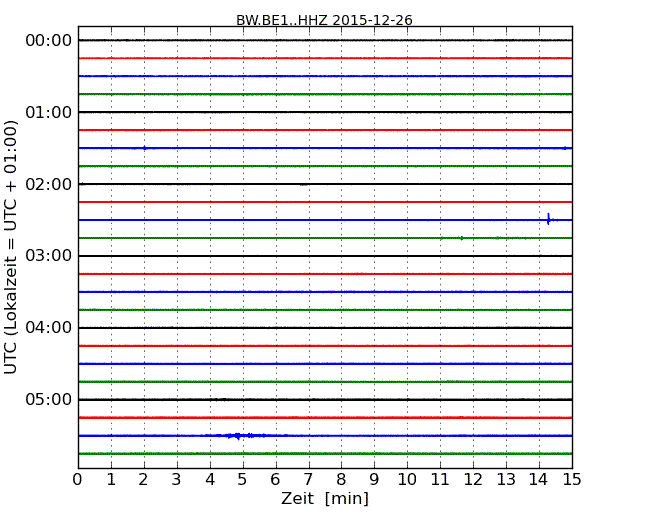Viewport: 650px width, 520px height.
Task: Click the x-axis tick label 13
Action: coord(506,480)
